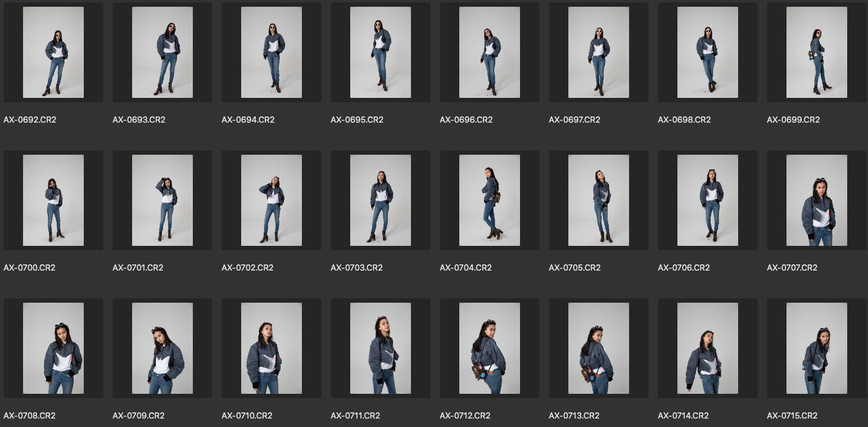The image size is (868, 427).
Task: Click the AX-0706.CR2 thumbnail
Action: [x=708, y=200]
